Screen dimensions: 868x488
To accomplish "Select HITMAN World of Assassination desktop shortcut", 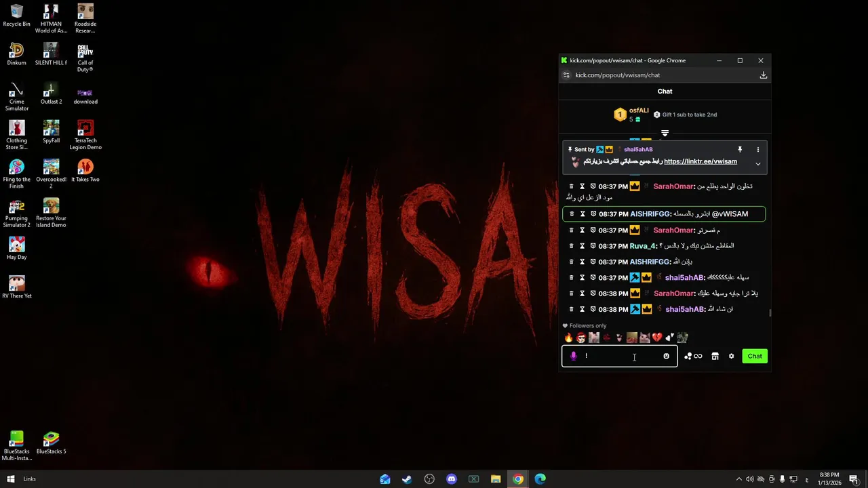I will [x=51, y=19].
